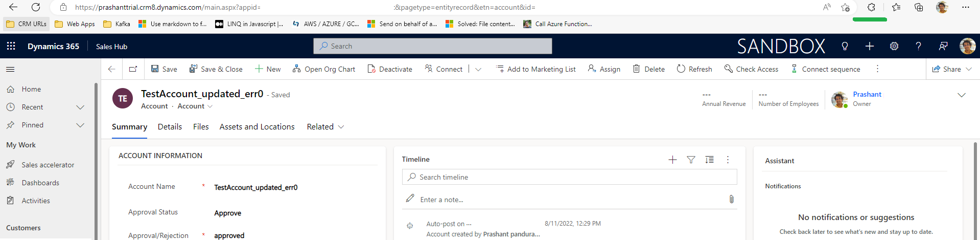Go back using the form back arrow
Image resolution: width=980 pixels, height=240 pixels.
pyautogui.click(x=111, y=69)
